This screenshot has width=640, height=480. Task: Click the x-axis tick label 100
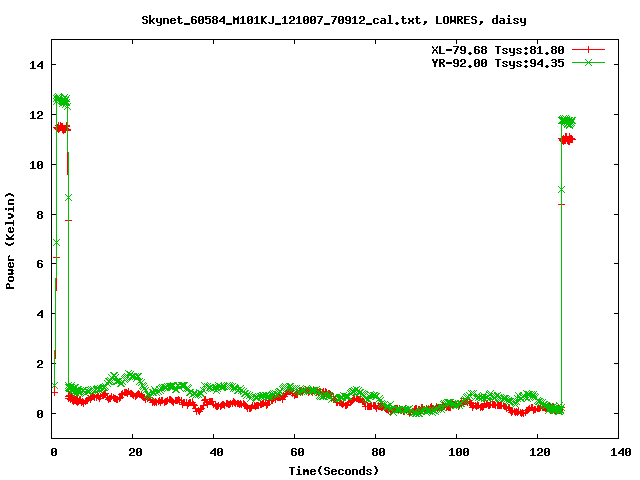tap(459, 452)
